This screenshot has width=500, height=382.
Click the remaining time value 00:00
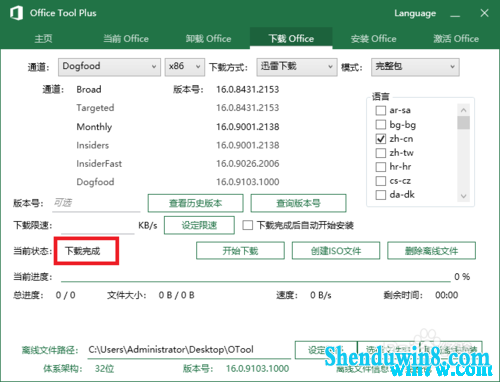coord(447,295)
